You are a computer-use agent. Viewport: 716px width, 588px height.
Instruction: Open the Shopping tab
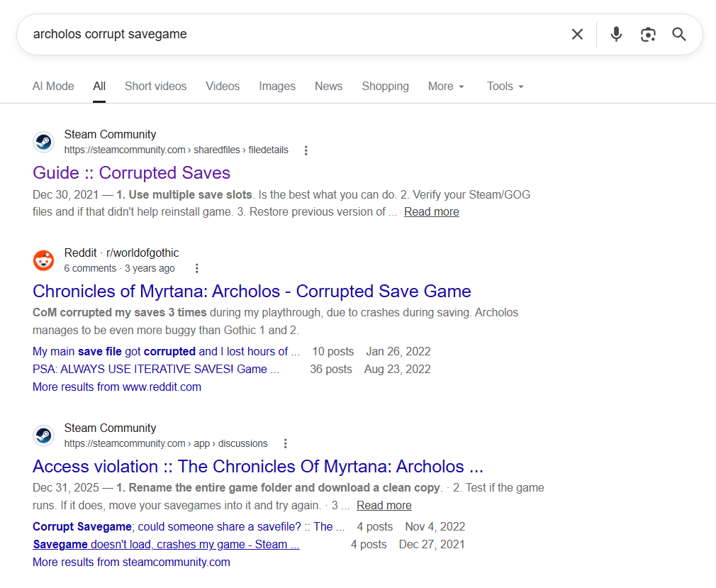click(x=386, y=86)
